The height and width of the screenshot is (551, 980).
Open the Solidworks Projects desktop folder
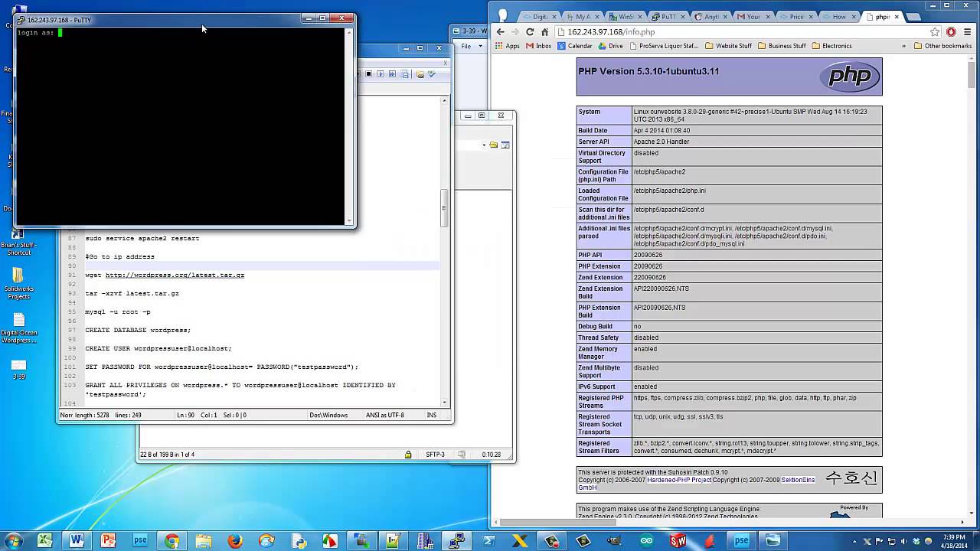point(18,283)
